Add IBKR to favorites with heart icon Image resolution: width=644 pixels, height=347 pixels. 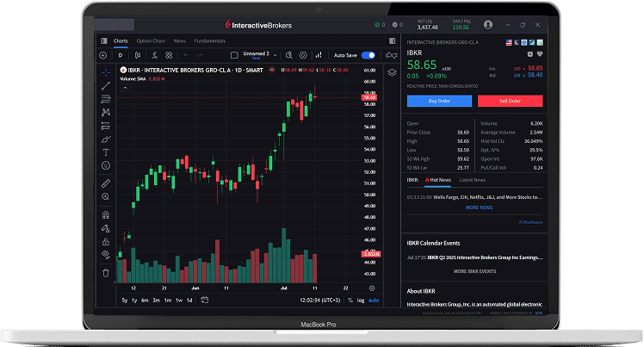coord(540,53)
